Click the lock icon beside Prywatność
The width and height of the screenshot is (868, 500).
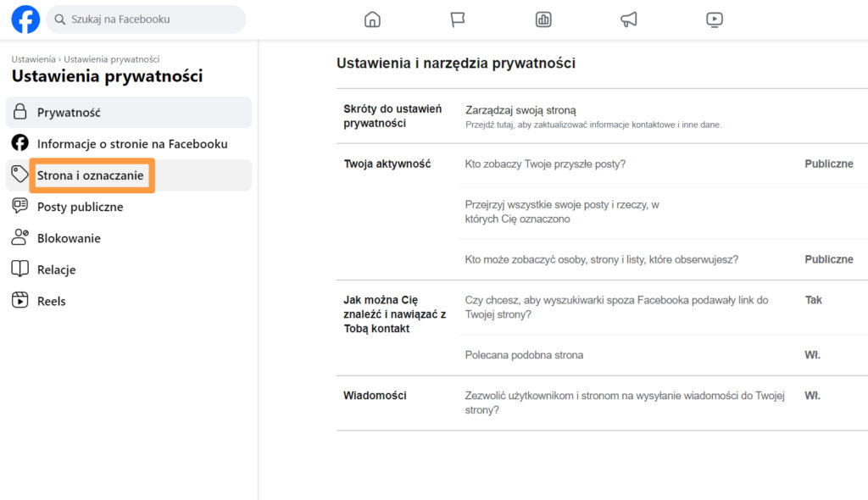(20, 112)
